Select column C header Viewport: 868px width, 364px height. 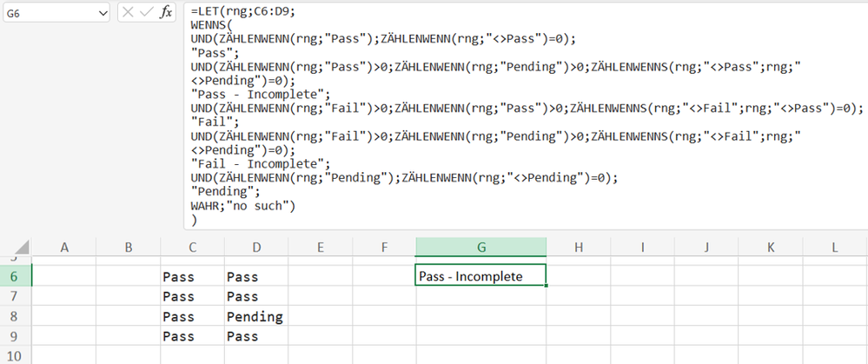point(193,248)
